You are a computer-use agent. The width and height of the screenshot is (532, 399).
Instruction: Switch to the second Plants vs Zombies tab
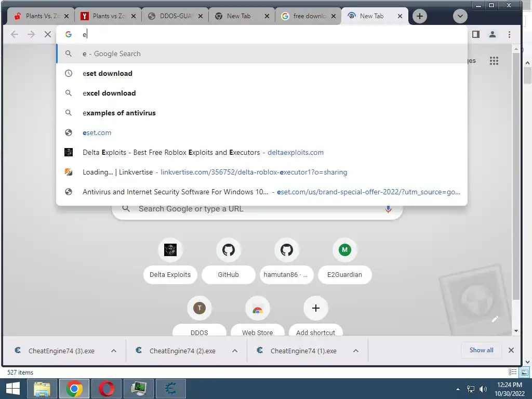pyautogui.click(x=108, y=16)
